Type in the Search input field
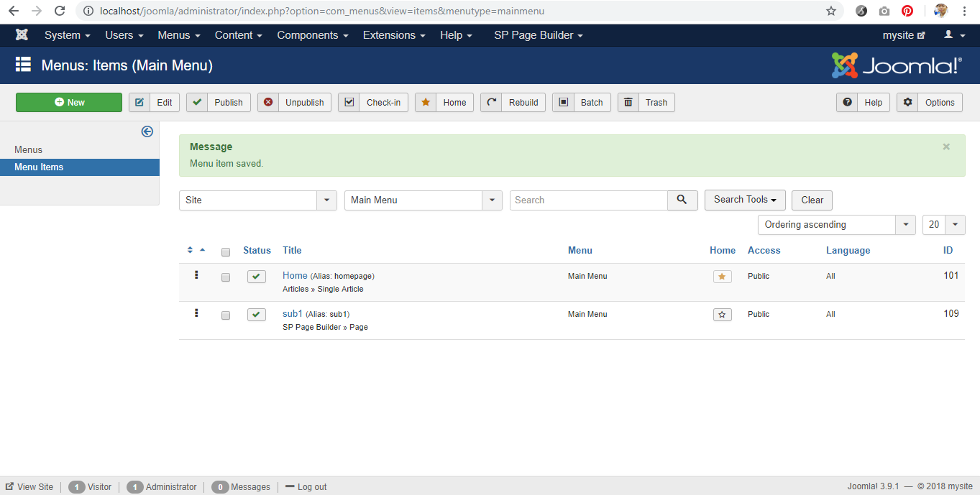Screen dimensions: 980x495 pyautogui.click(x=588, y=200)
